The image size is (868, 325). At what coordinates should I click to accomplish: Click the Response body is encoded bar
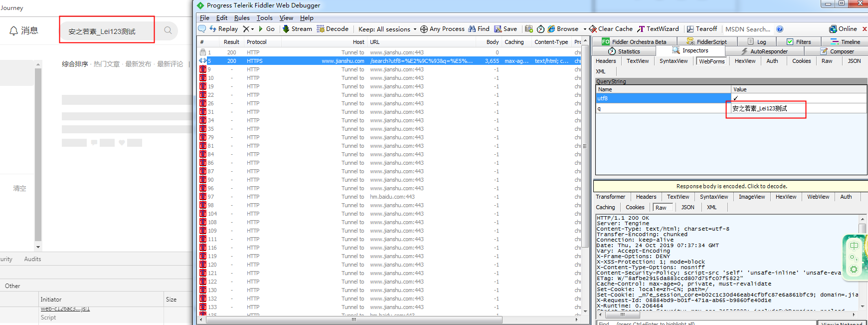[731, 186]
